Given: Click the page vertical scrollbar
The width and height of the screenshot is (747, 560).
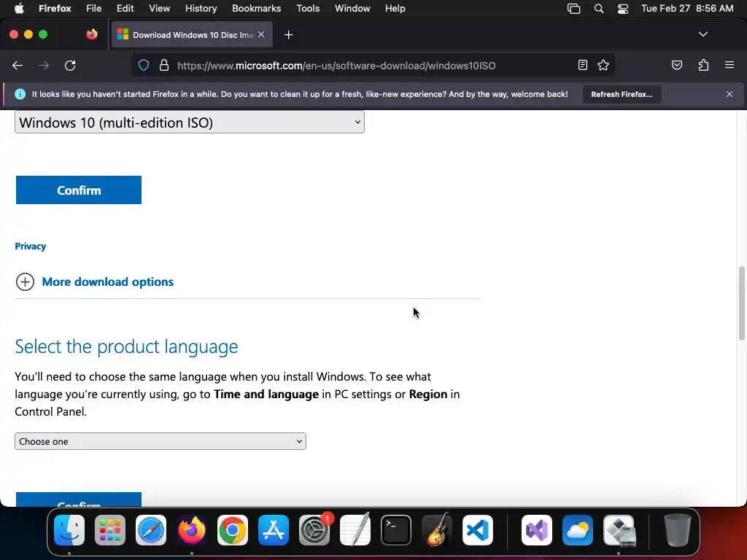Looking at the screenshot, I should [x=741, y=304].
